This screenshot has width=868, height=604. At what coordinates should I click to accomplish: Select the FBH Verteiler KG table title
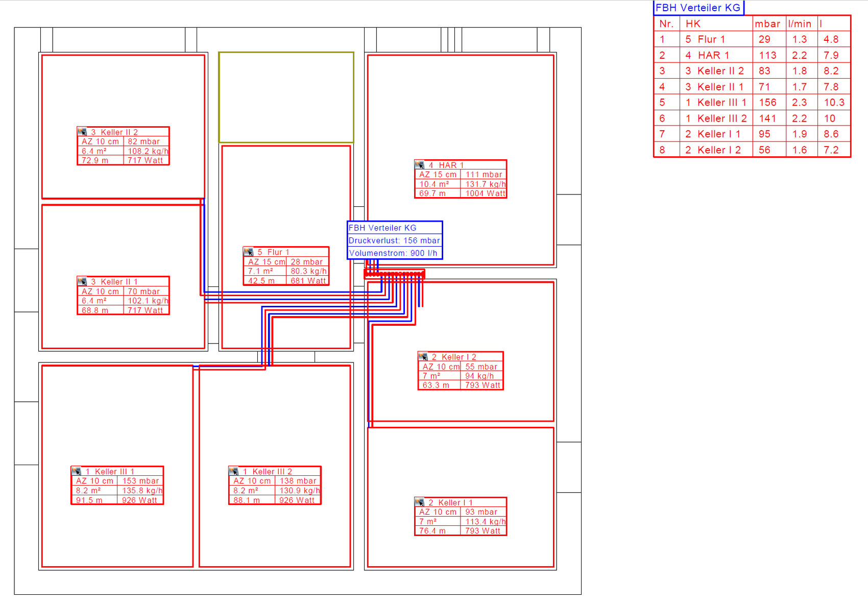[698, 8]
